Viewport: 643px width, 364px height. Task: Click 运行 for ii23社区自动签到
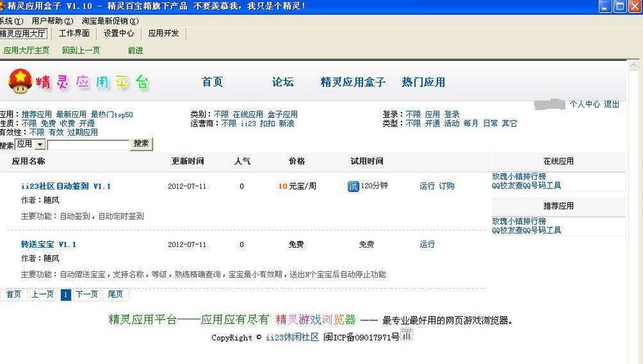click(427, 186)
